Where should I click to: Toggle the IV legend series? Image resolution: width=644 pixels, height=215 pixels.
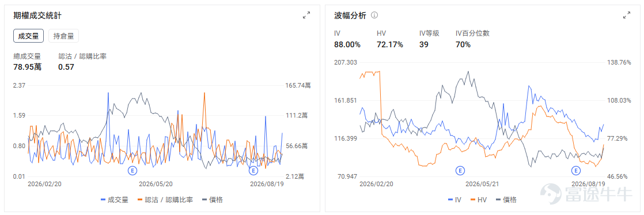pyautogui.click(x=454, y=200)
